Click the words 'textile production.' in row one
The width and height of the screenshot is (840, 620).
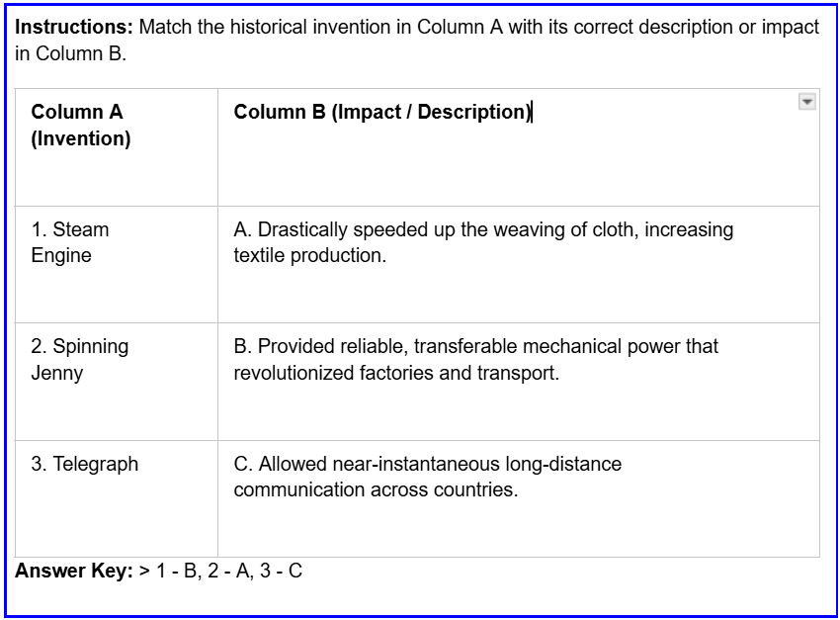click(x=309, y=255)
